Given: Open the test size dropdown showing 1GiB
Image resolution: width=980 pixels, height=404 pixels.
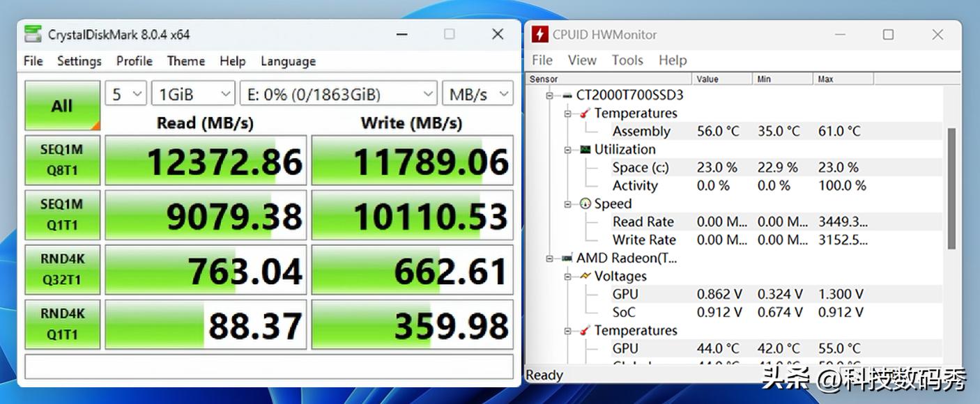Looking at the screenshot, I should [192, 93].
